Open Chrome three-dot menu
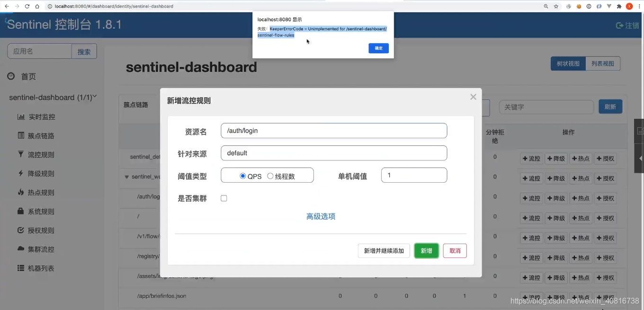This screenshot has height=310, width=644. click(x=639, y=6)
